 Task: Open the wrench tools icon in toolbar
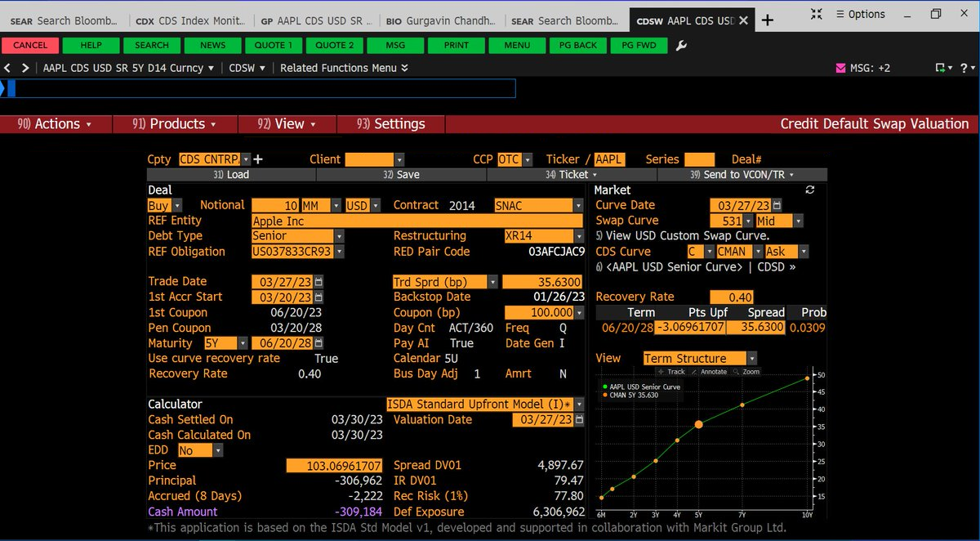(x=681, y=45)
